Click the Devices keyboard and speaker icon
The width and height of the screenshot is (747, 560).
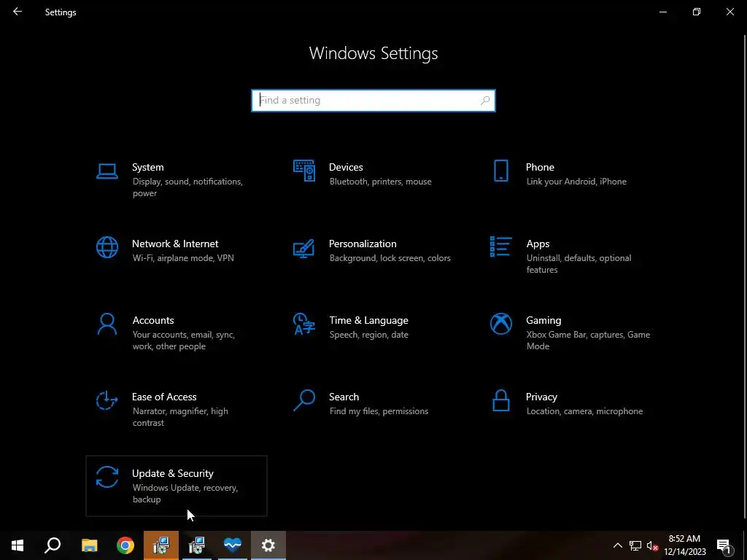pyautogui.click(x=304, y=171)
